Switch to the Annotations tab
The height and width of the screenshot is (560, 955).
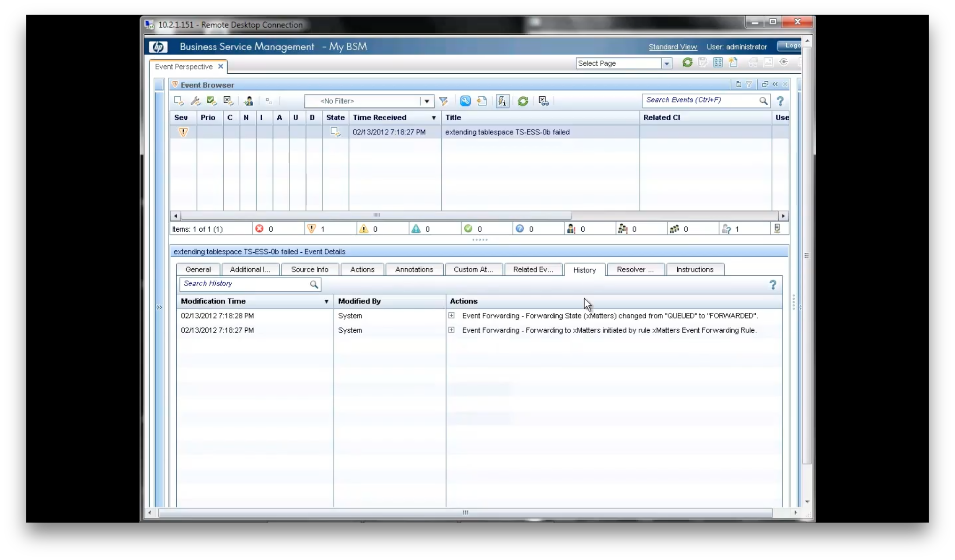(x=414, y=269)
